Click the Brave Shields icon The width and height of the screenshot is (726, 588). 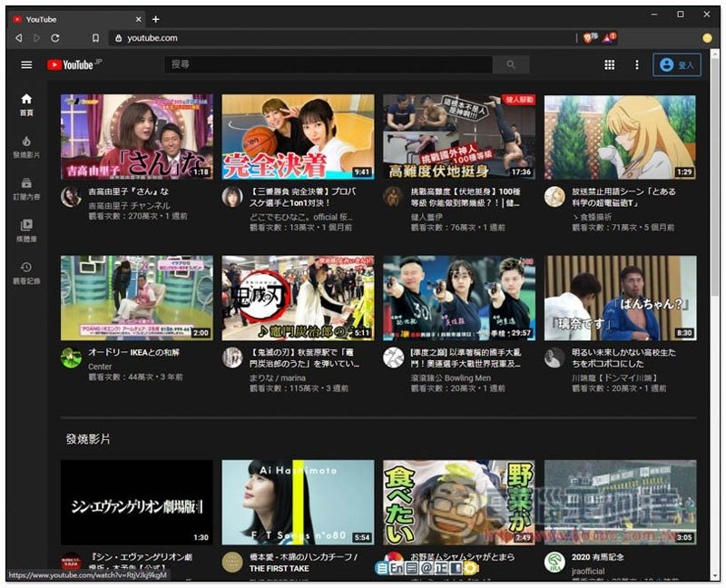[590, 37]
